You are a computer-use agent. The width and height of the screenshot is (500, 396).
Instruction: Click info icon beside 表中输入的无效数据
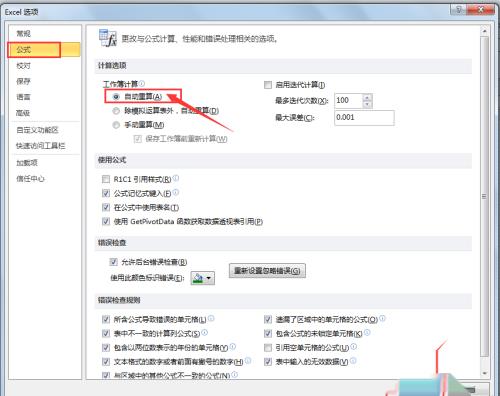(x=353, y=361)
